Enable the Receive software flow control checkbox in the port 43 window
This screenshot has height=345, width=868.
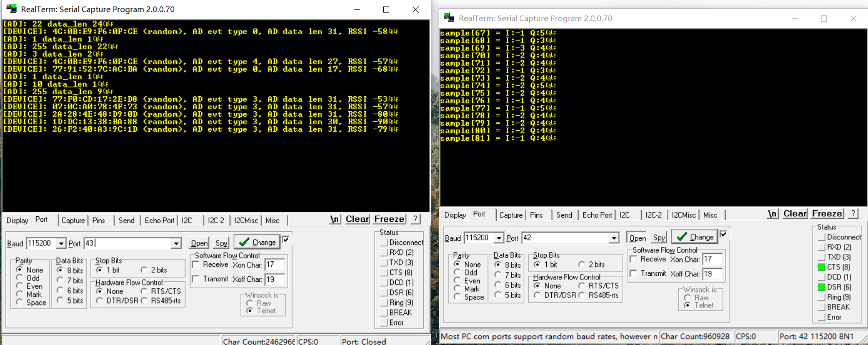tap(196, 264)
